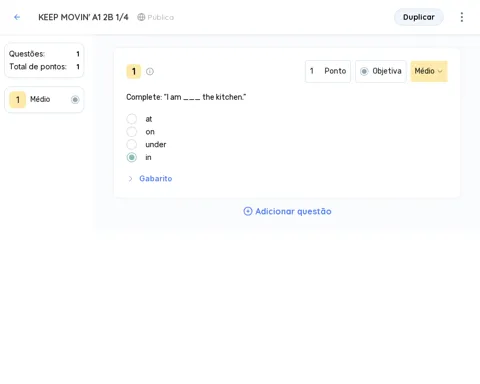Click the question text 'Complete: I am ___ the kitchen.'
The width and height of the screenshot is (480, 384).
click(186, 97)
